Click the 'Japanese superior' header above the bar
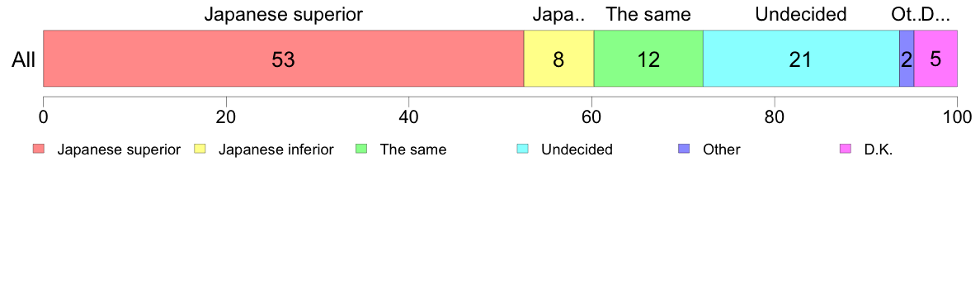Viewport: 980px width, 304px height. (284, 14)
